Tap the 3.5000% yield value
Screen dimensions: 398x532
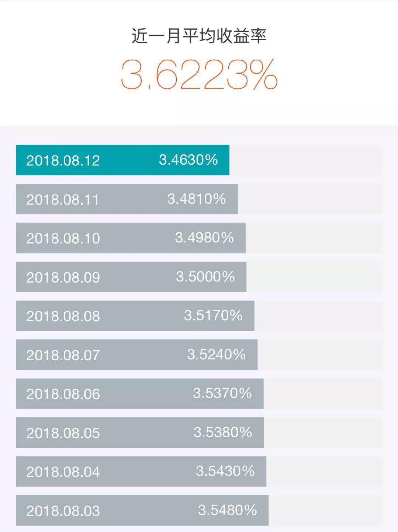[205, 277]
